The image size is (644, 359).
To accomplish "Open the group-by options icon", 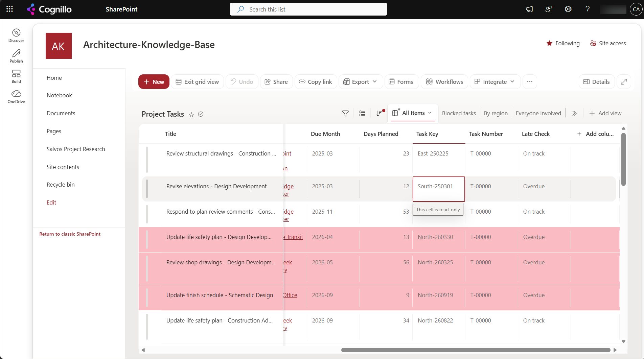I will click(x=362, y=114).
